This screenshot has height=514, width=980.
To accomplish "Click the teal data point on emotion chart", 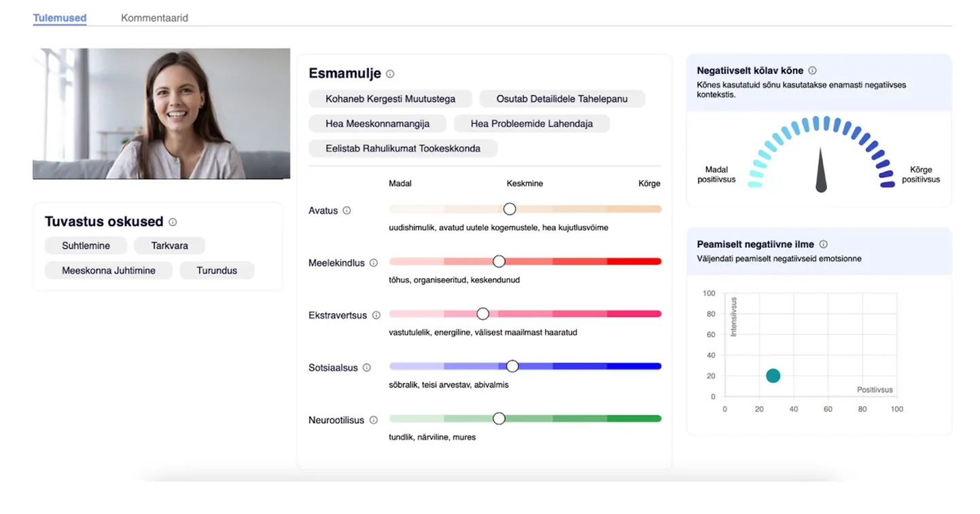I will coord(773,376).
